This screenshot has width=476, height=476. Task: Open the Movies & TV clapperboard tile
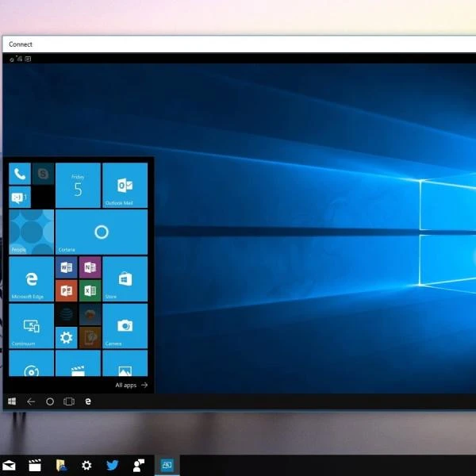(x=78, y=363)
